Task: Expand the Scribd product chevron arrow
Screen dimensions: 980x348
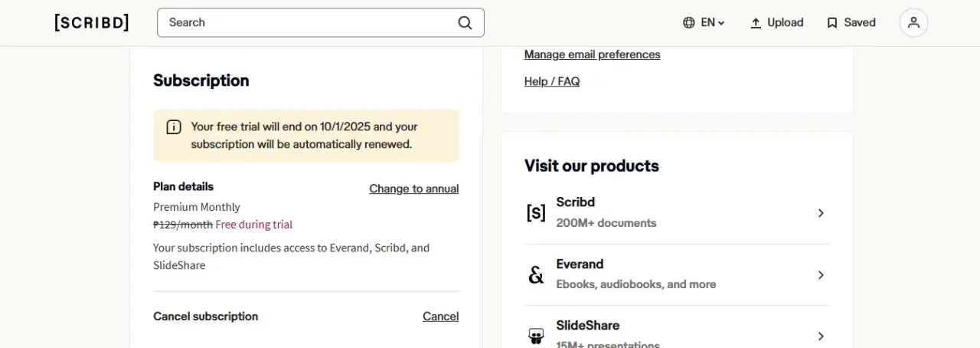Action: point(821,213)
